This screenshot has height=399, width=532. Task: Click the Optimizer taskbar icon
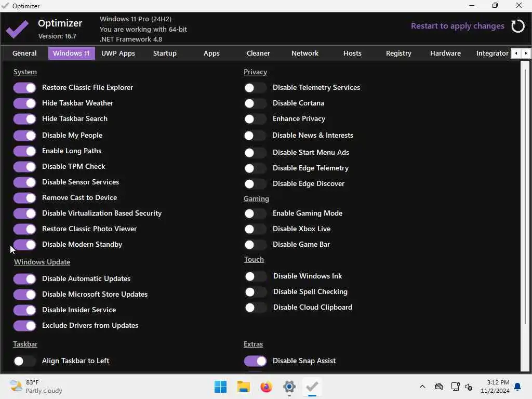pos(312,387)
